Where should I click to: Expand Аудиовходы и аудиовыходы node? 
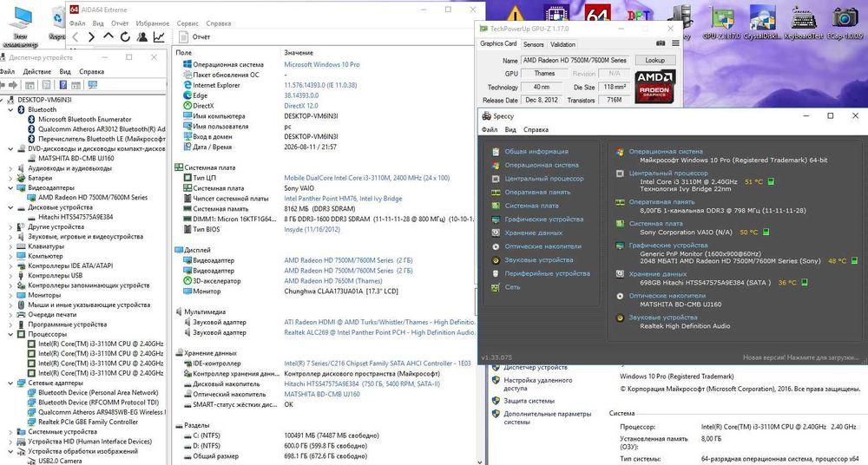coord(10,168)
